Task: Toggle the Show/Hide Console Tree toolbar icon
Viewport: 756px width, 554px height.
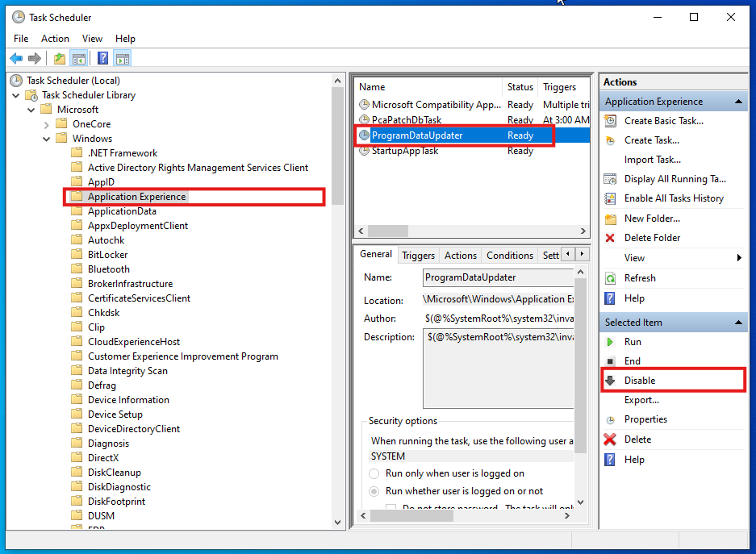Action: click(78, 59)
